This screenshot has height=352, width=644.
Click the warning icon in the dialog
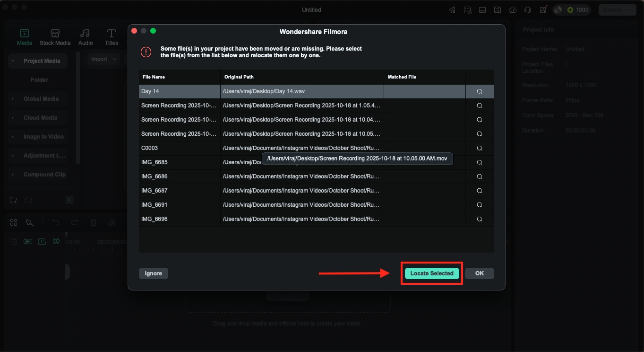[x=146, y=52]
